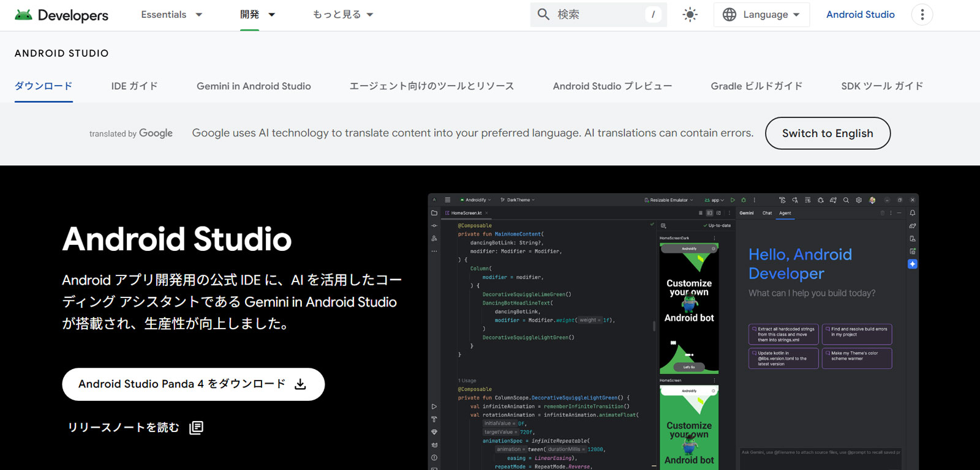
Task: Click 'Find and resolve build errors' suggestion card
Action: pyautogui.click(x=857, y=334)
